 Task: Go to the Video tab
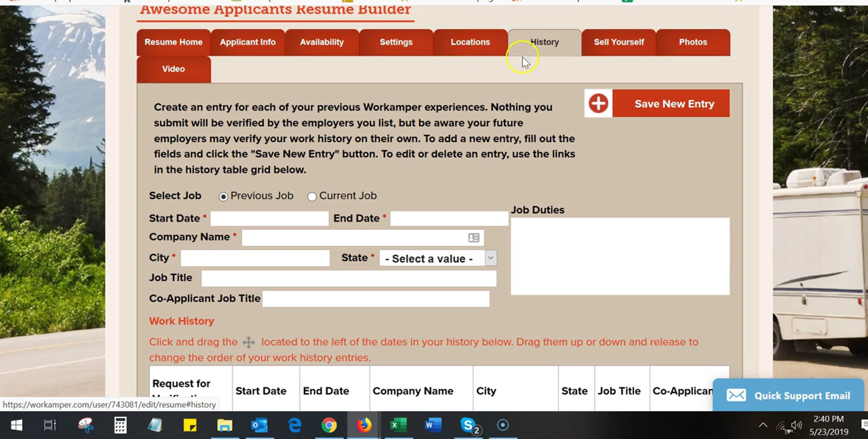[174, 69]
